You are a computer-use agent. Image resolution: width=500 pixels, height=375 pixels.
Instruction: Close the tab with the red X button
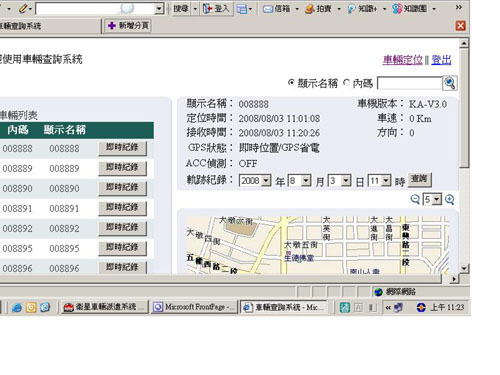(461, 26)
